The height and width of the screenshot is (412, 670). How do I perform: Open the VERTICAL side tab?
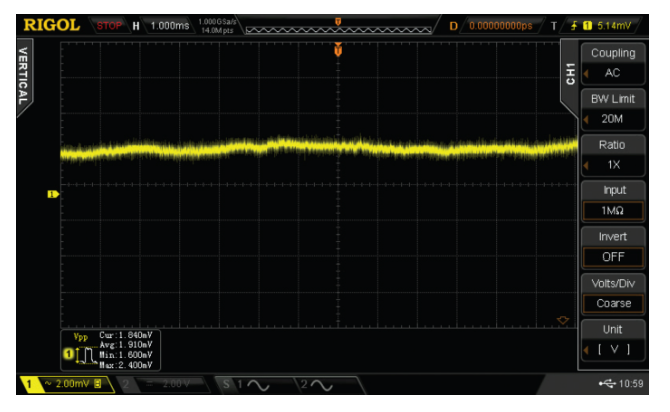coord(23,75)
